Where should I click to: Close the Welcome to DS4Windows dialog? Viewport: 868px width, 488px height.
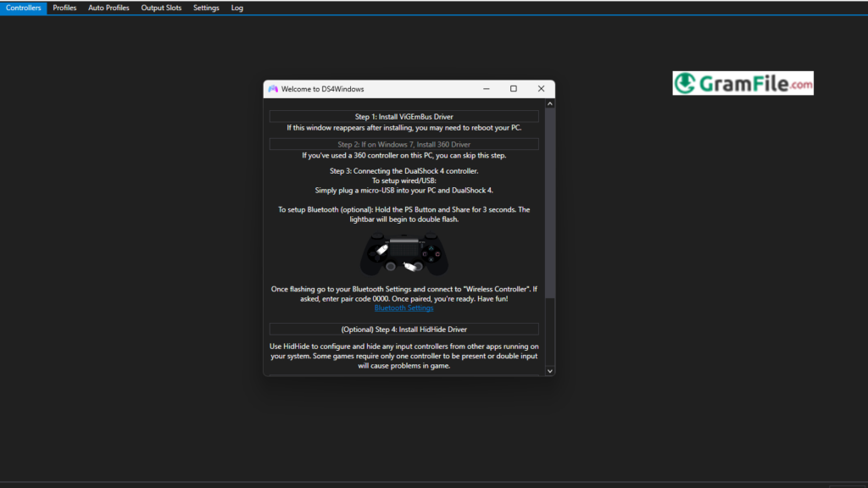[x=541, y=88]
